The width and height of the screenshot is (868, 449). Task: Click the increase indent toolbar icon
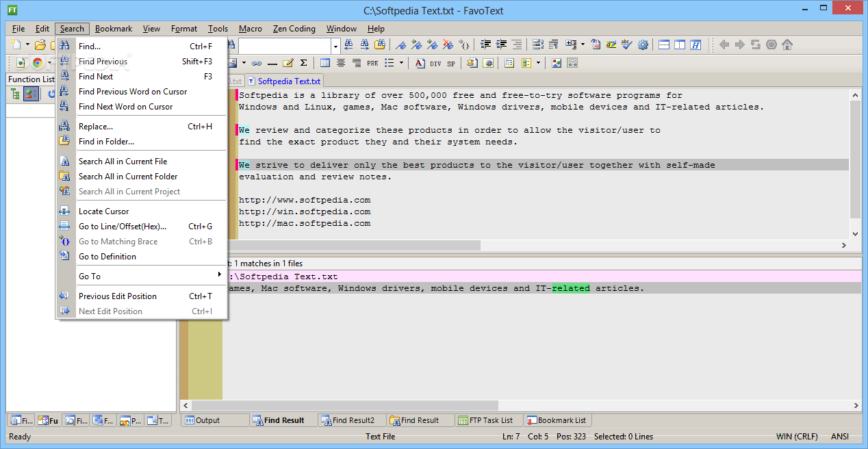pos(502,45)
